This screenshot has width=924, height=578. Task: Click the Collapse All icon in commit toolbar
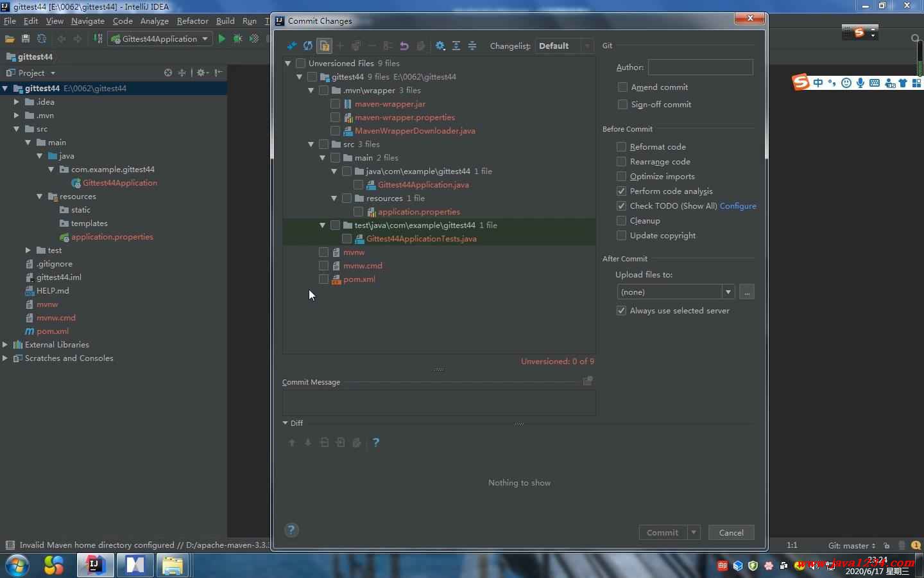point(472,46)
